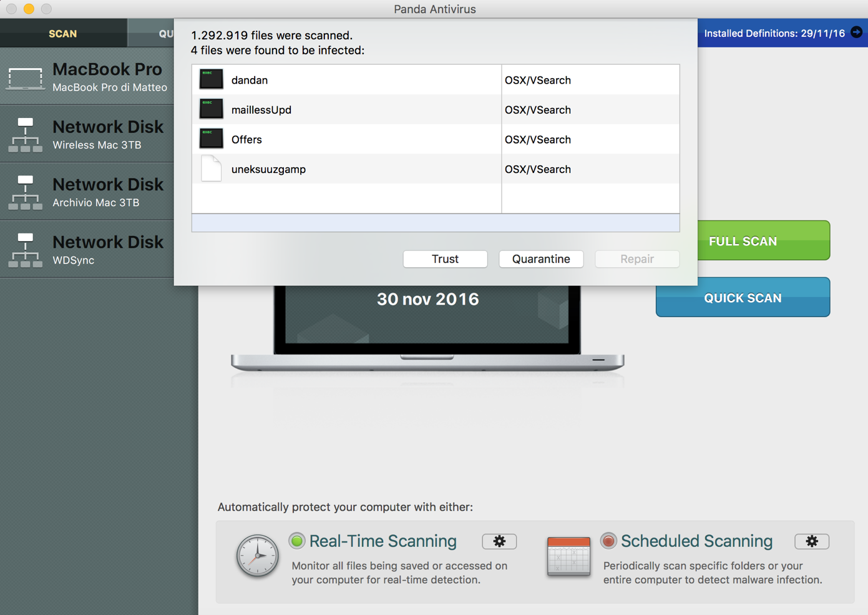The width and height of the screenshot is (868, 615).
Task: Click the 30 nov 2016 date on laptop
Action: pos(428,299)
